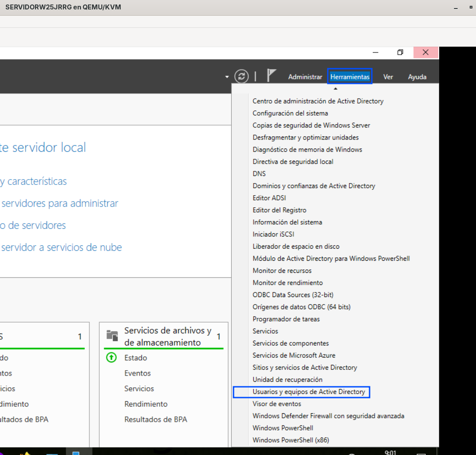Image resolution: width=476 pixels, height=455 pixels.
Task: Click the 'servidores para administrar' link
Action: pos(60,204)
